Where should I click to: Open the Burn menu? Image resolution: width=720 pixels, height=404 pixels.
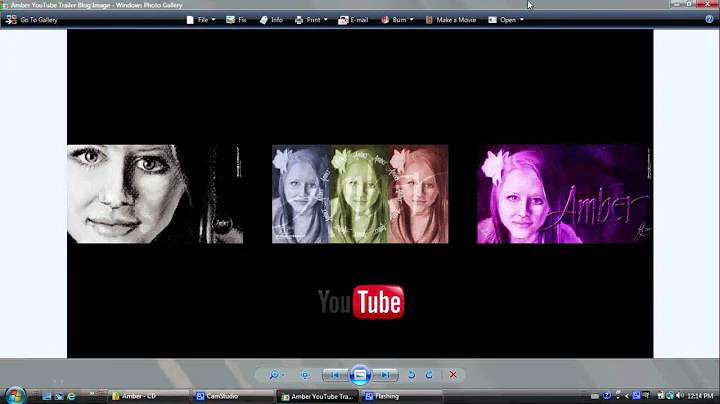tap(397, 20)
